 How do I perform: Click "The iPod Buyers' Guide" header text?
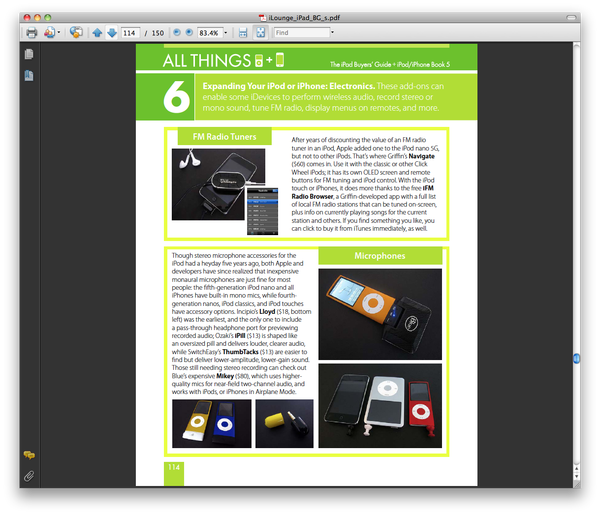tap(360, 64)
